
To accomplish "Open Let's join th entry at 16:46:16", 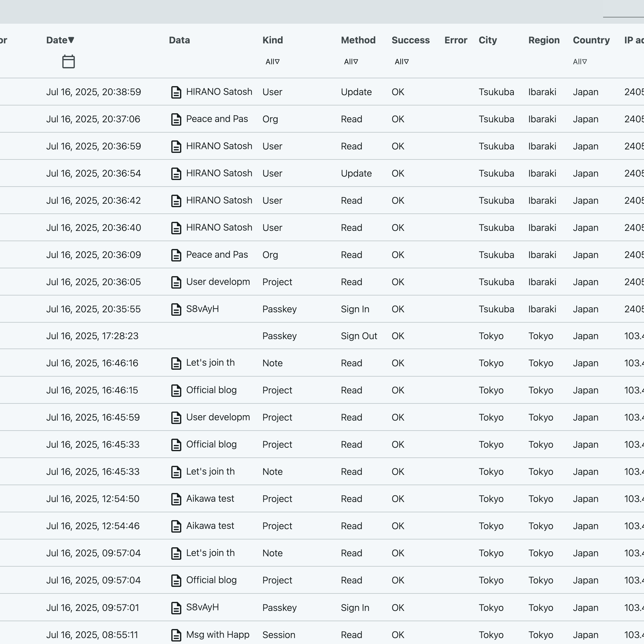I will [210, 363].
